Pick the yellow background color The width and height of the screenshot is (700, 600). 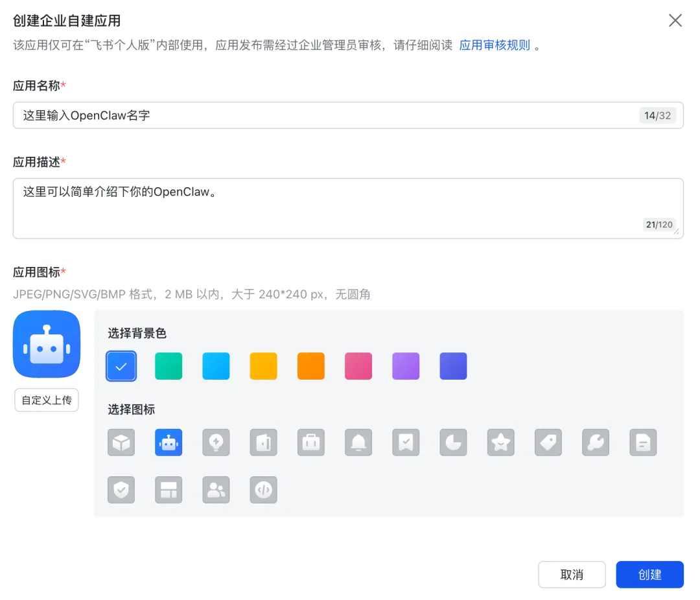pyautogui.click(x=263, y=366)
